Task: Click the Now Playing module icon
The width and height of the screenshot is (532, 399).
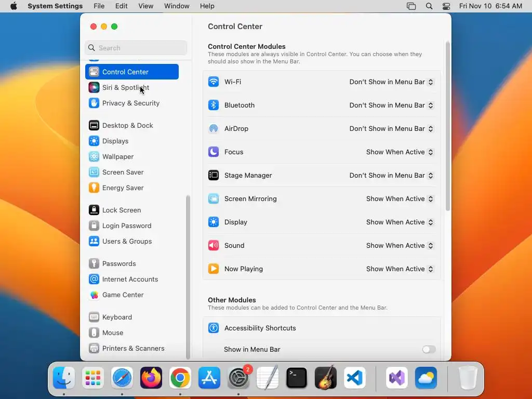Action: 214,269
